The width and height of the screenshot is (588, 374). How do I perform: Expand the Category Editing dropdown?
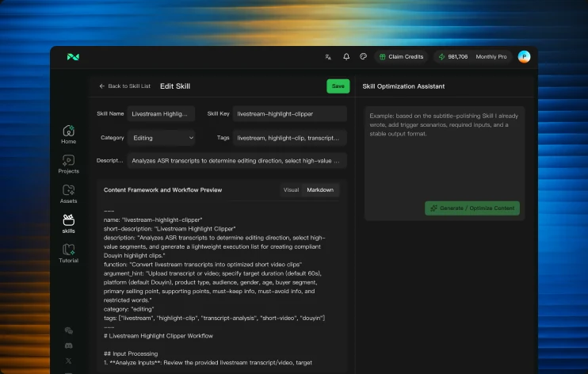coord(161,138)
